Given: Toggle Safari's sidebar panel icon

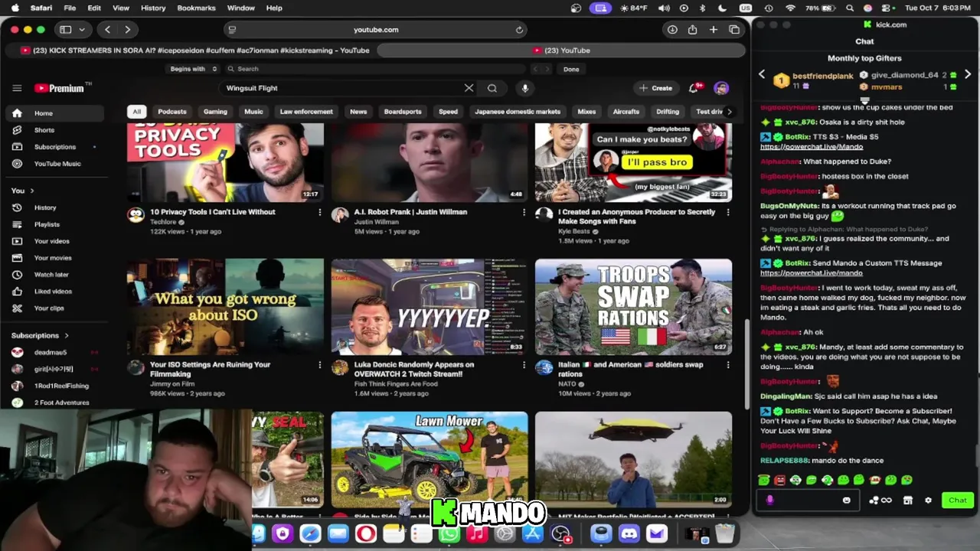Looking at the screenshot, I should click(x=66, y=30).
